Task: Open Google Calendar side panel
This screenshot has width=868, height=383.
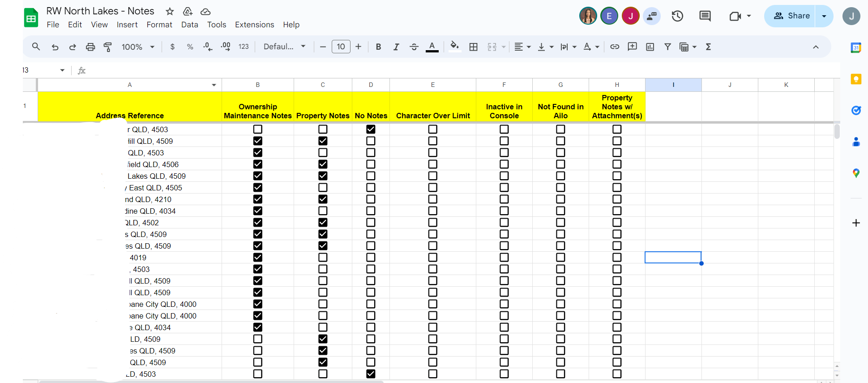Action: coord(856,47)
